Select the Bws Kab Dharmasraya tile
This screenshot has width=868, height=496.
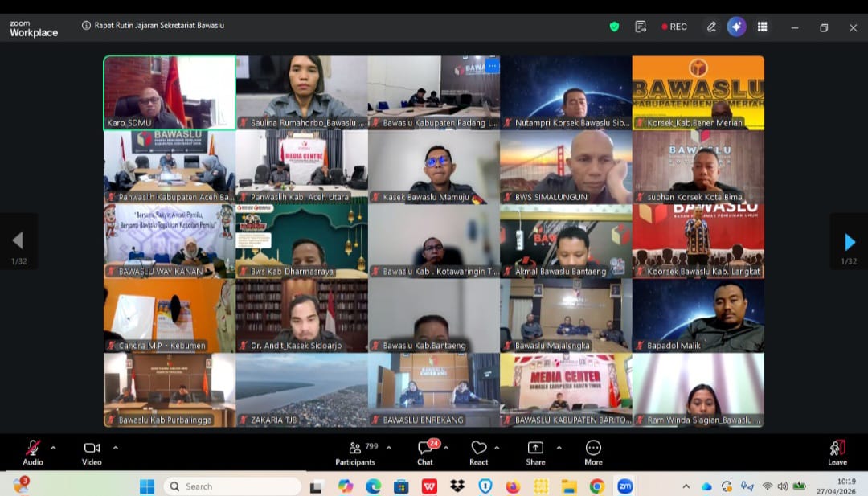pos(301,241)
